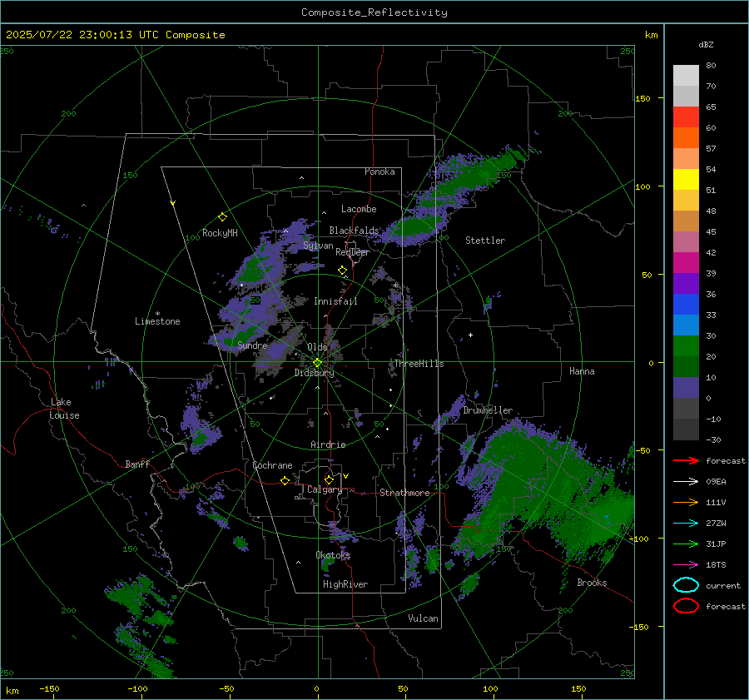Click the light gray swatch below 80

coord(686,76)
